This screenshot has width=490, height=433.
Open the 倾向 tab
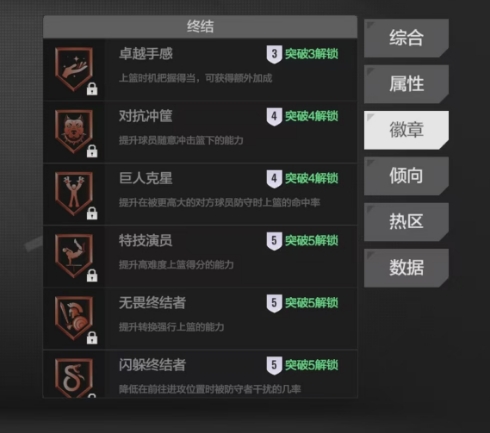pyautogui.click(x=406, y=176)
